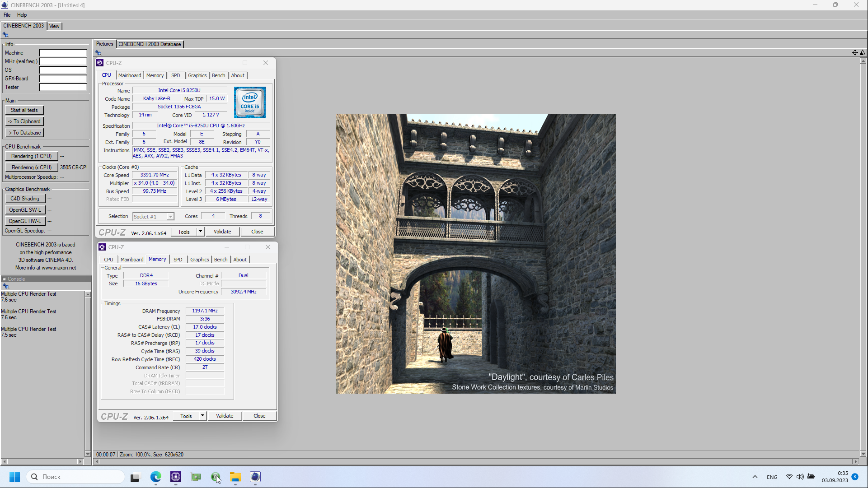Viewport: 868px width, 488px height.
Task: Click the Tools button in the upper CPU-Z window
Action: (184, 232)
